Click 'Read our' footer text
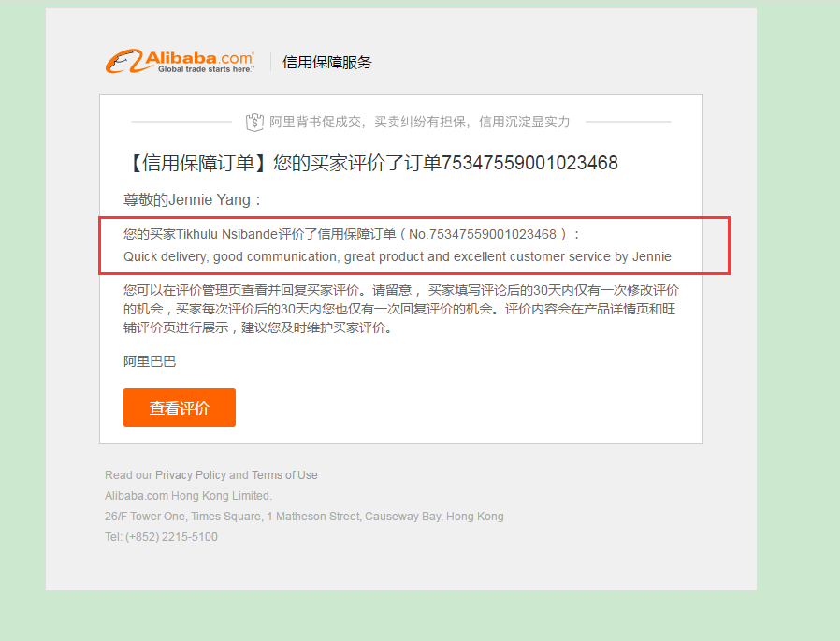Screen dimensions: 840x641 coord(128,475)
